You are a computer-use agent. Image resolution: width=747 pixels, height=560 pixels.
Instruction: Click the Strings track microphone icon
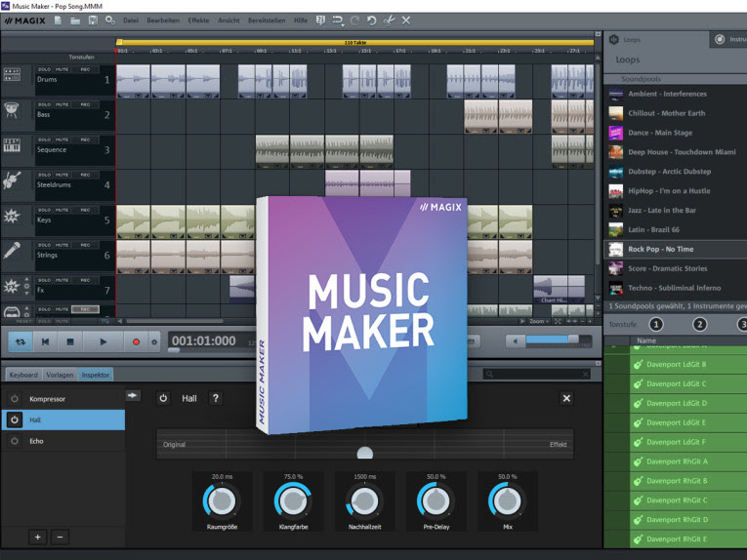click(12, 251)
